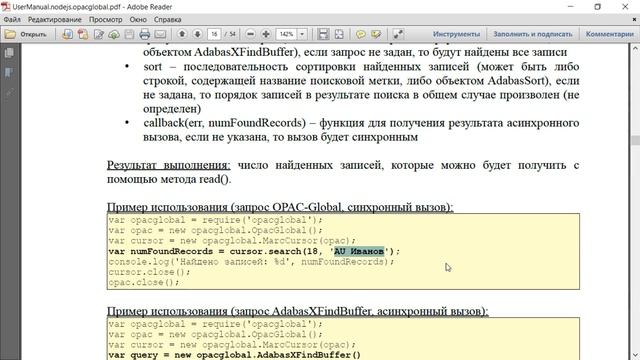Open the Просмотр menu
640x360 pixels.
(x=106, y=20)
